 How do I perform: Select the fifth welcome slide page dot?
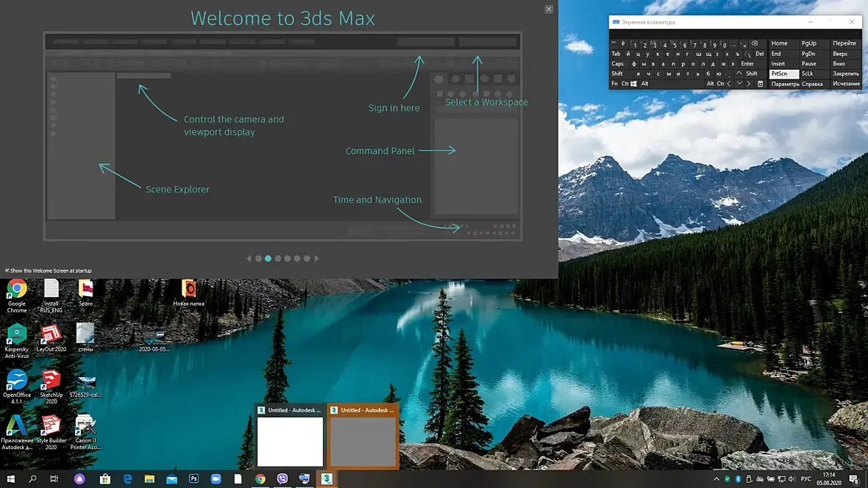coord(297,259)
